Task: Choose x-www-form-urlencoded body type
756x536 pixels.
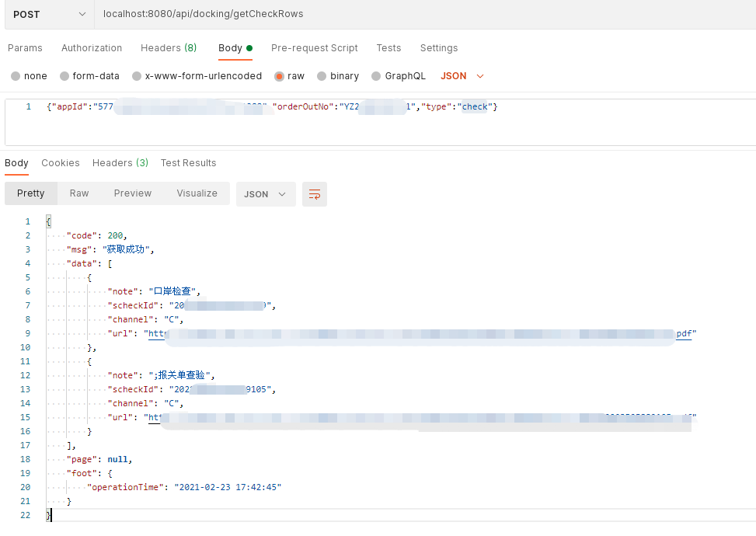Action: [x=138, y=76]
